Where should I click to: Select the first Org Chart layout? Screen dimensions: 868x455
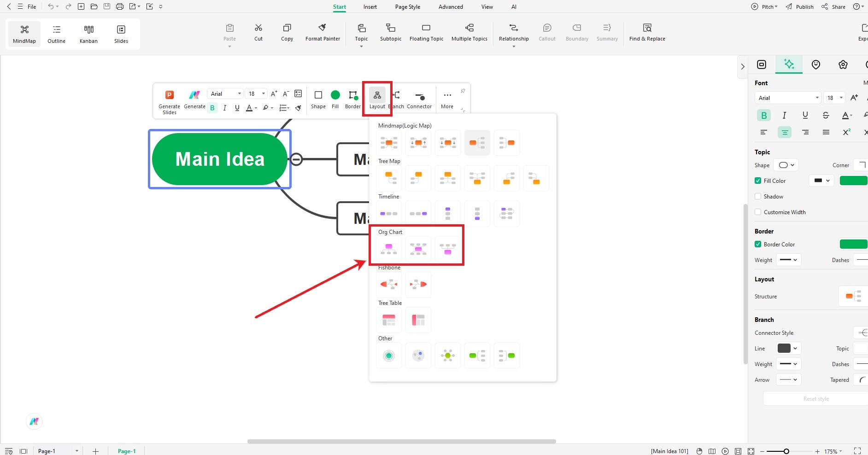coord(389,249)
